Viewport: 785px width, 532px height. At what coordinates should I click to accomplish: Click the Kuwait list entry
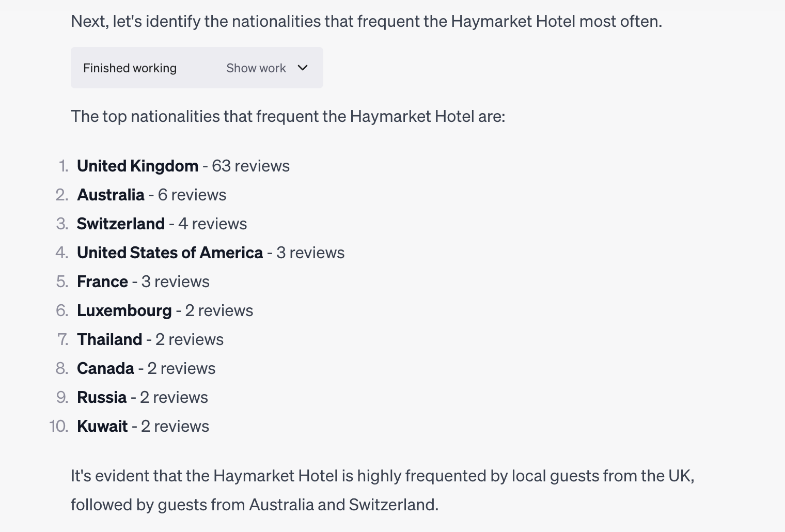tap(143, 426)
